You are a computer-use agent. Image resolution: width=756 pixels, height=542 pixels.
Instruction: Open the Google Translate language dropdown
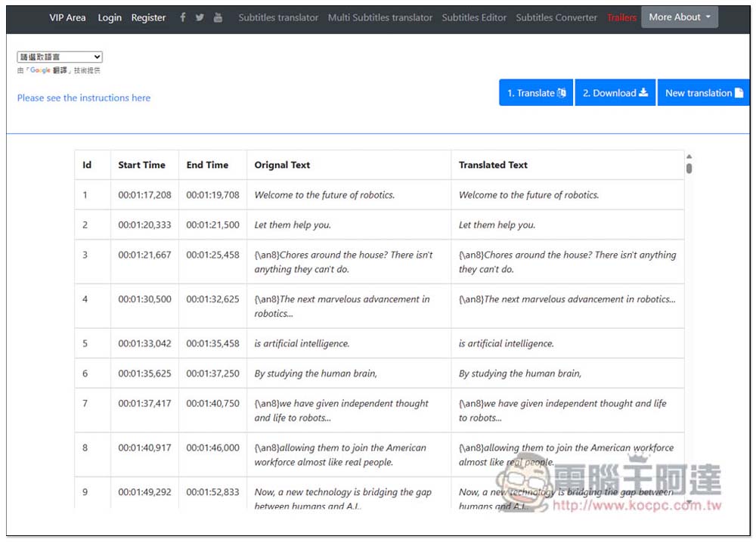point(60,57)
